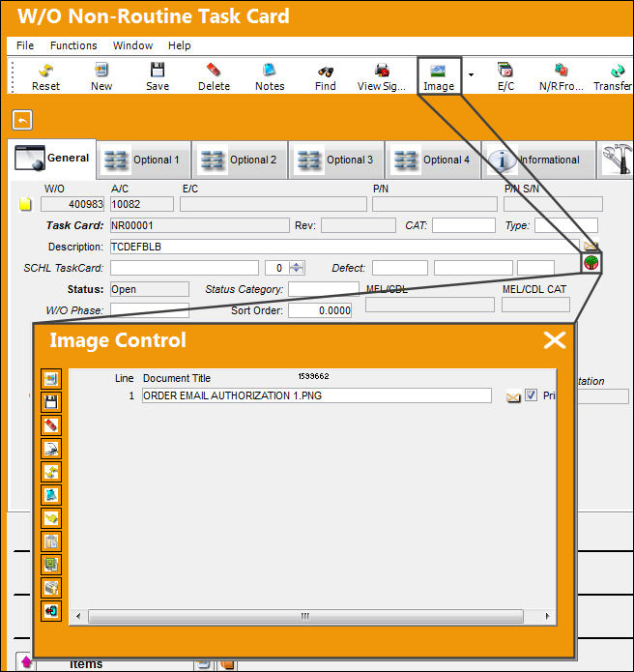Image resolution: width=634 pixels, height=672 pixels.
Task: Click the yellow pointing hand icon in Image Control
Action: click(x=51, y=518)
